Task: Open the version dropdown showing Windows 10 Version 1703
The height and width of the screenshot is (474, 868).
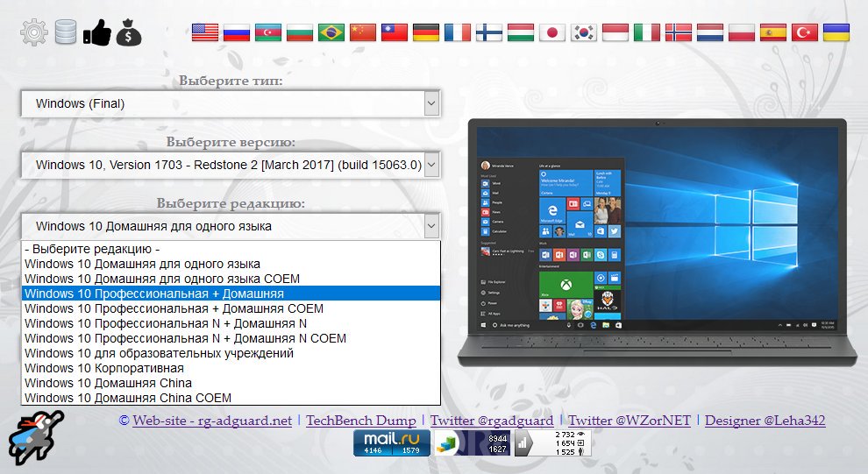Action: (x=231, y=165)
